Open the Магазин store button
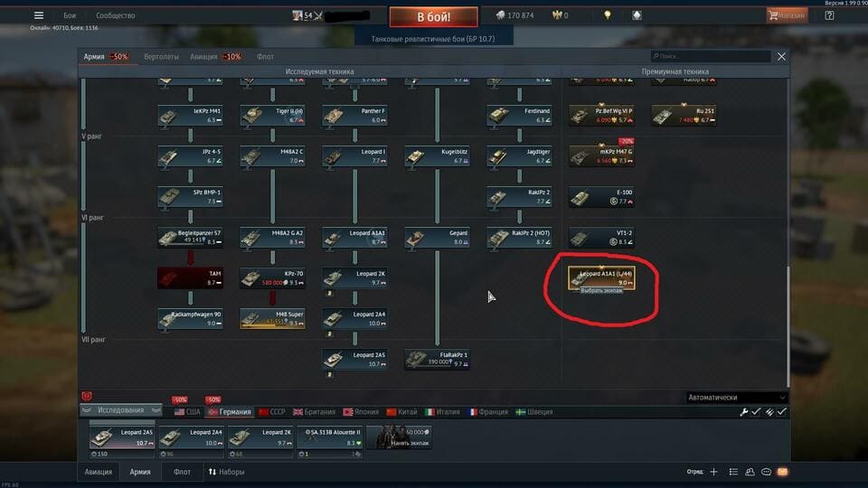The image size is (868, 488). (787, 15)
